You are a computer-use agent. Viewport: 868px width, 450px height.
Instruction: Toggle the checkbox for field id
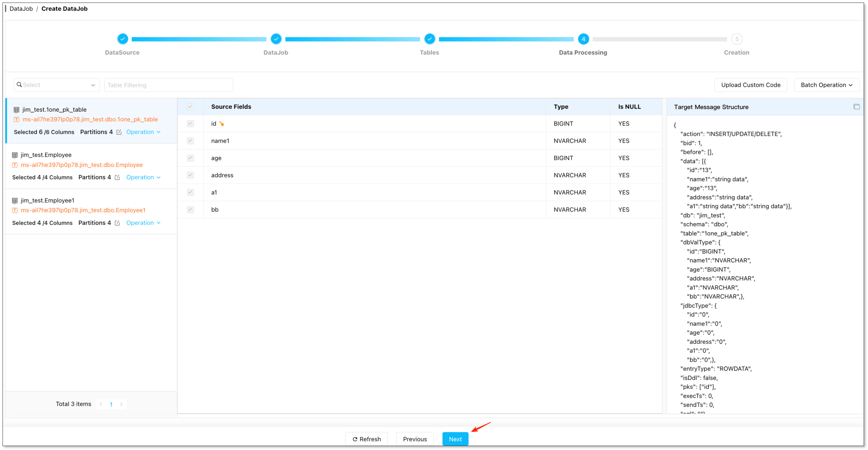[190, 124]
